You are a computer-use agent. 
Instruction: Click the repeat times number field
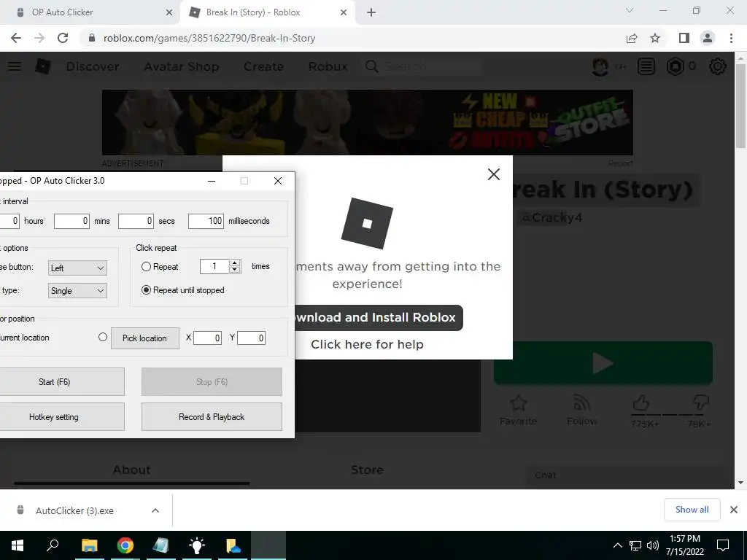pyautogui.click(x=214, y=266)
